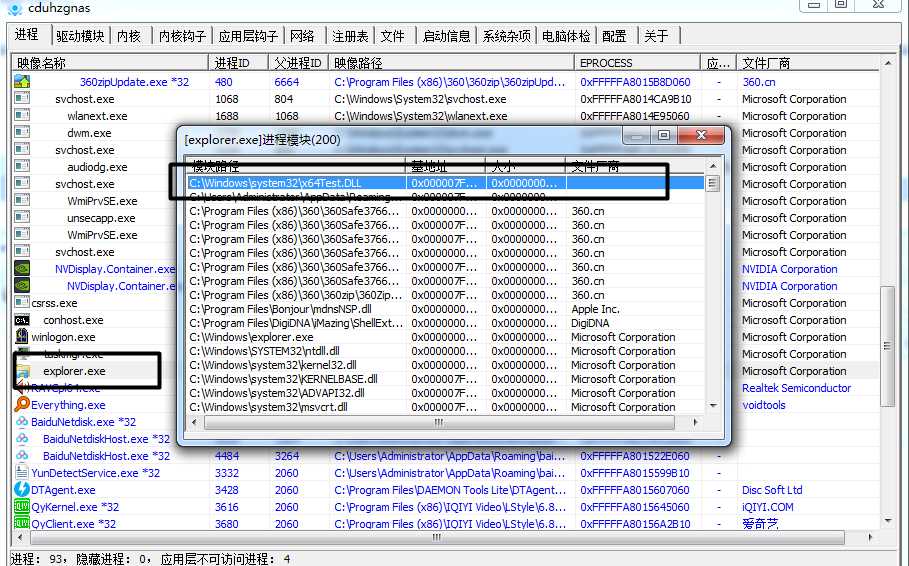Viewport: 909px width, 566px height.
Task: Click the QyKernel.exe iQIYI icon
Action: pyautogui.click(x=22, y=506)
